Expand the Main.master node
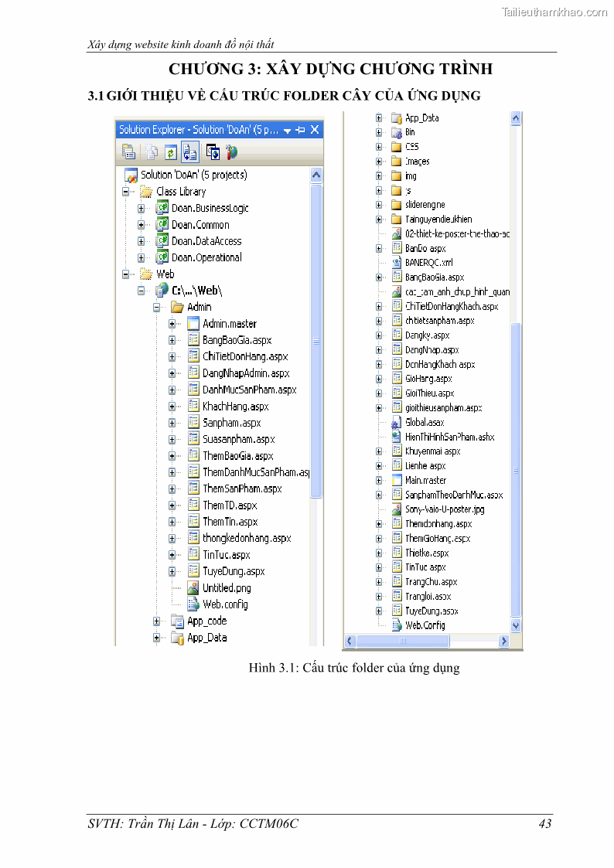The image size is (614, 868). (x=379, y=481)
